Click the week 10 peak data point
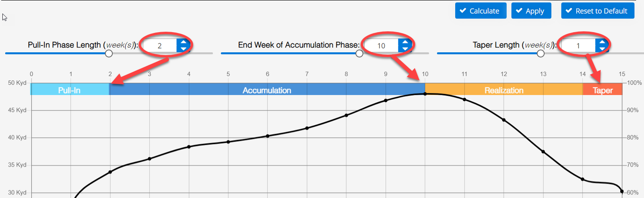644x198 pixels. click(425, 94)
